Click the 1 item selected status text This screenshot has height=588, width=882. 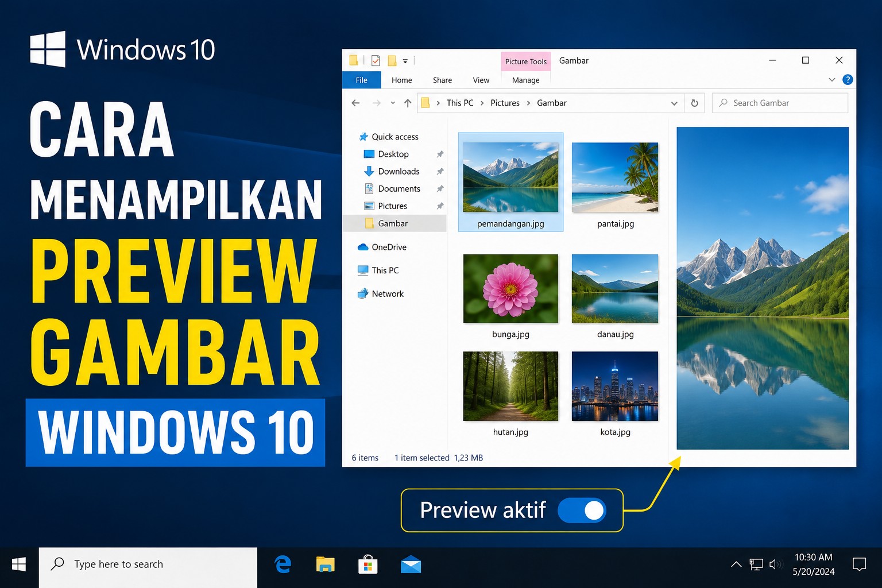click(x=422, y=458)
